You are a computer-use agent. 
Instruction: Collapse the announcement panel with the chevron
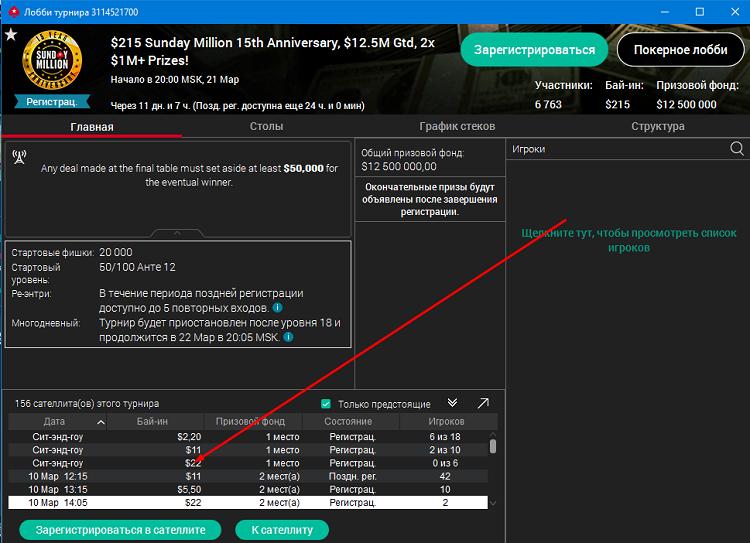pyautogui.click(x=178, y=233)
